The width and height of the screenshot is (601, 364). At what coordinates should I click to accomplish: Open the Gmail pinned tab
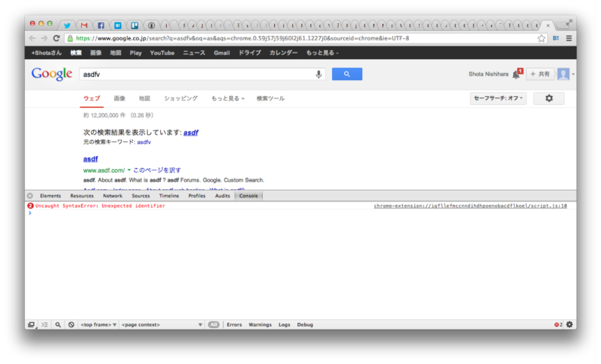click(84, 26)
